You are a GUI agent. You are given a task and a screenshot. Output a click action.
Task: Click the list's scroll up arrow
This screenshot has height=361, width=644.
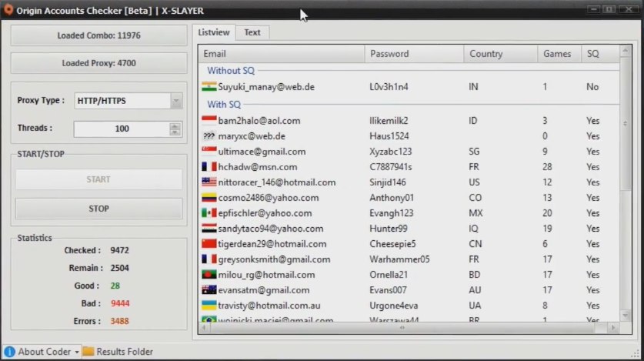[625, 51]
